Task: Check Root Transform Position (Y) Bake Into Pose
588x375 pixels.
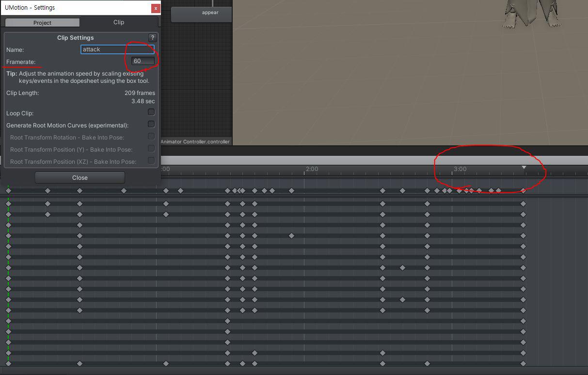Action: pos(151,148)
